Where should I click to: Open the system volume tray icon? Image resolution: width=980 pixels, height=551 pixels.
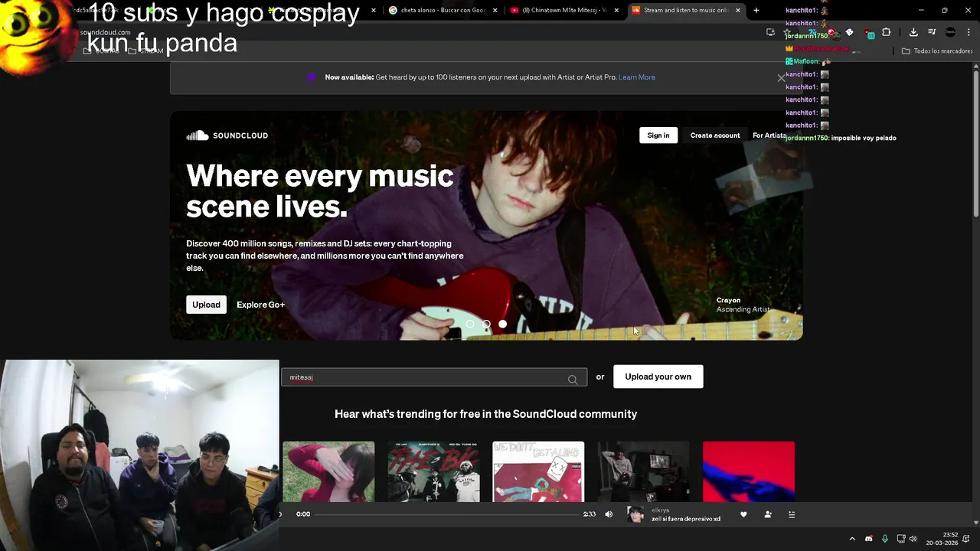pyautogui.click(x=913, y=539)
